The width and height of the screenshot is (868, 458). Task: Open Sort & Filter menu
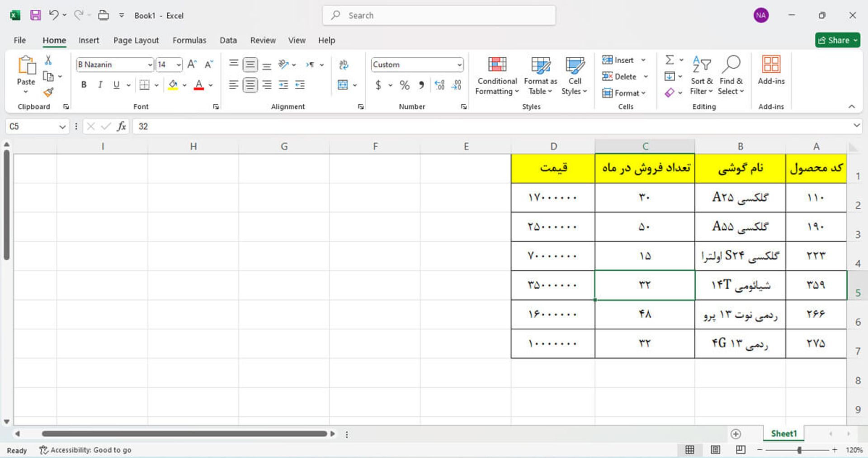(701, 75)
